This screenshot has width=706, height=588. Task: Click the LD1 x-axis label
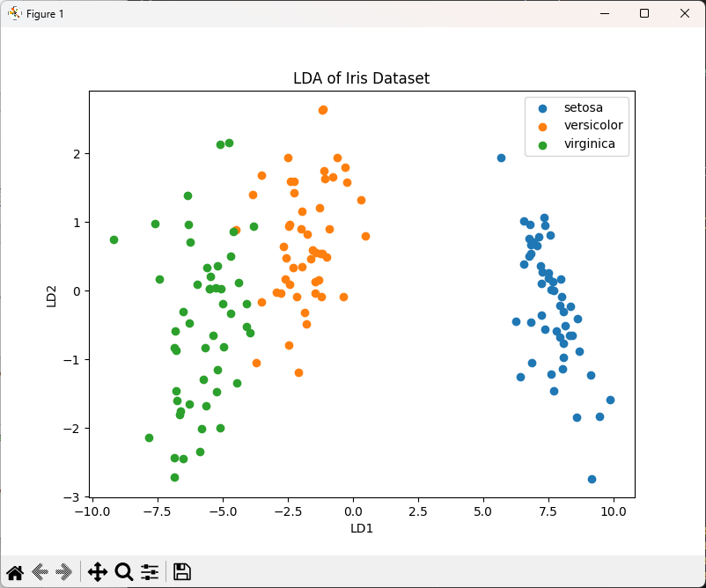click(362, 528)
